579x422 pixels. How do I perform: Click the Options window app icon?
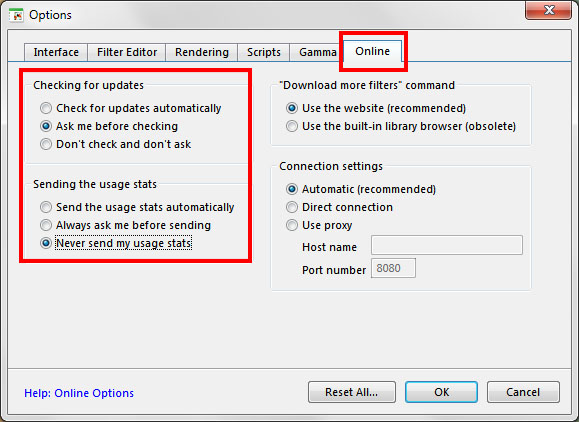tap(16, 15)
